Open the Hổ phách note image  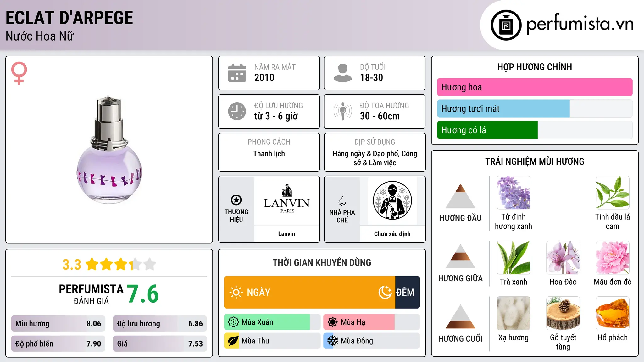tap(613, 313)
